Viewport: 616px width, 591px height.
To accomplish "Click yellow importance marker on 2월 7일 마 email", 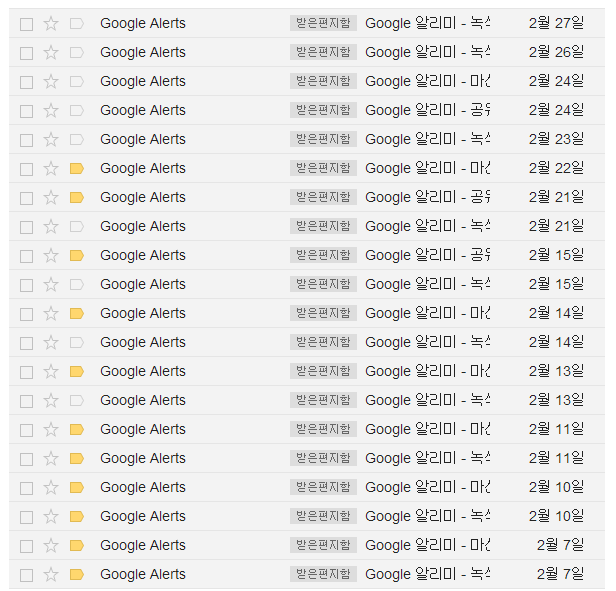I will (77, 546).
